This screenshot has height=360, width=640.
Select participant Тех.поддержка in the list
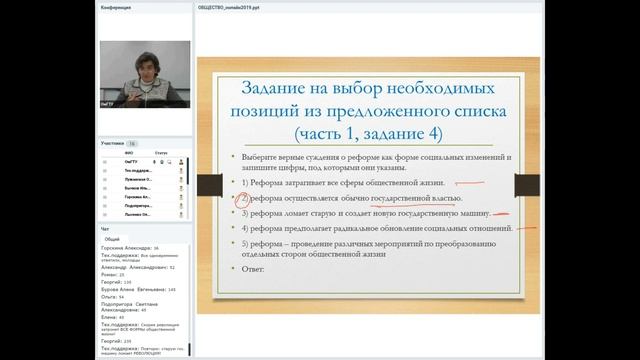(x=138, y=171)
